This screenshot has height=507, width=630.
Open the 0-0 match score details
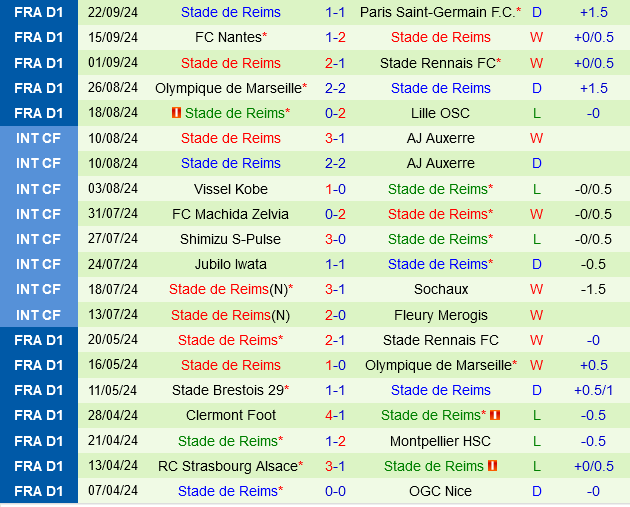pyautogui.click(x=335, y=491)
